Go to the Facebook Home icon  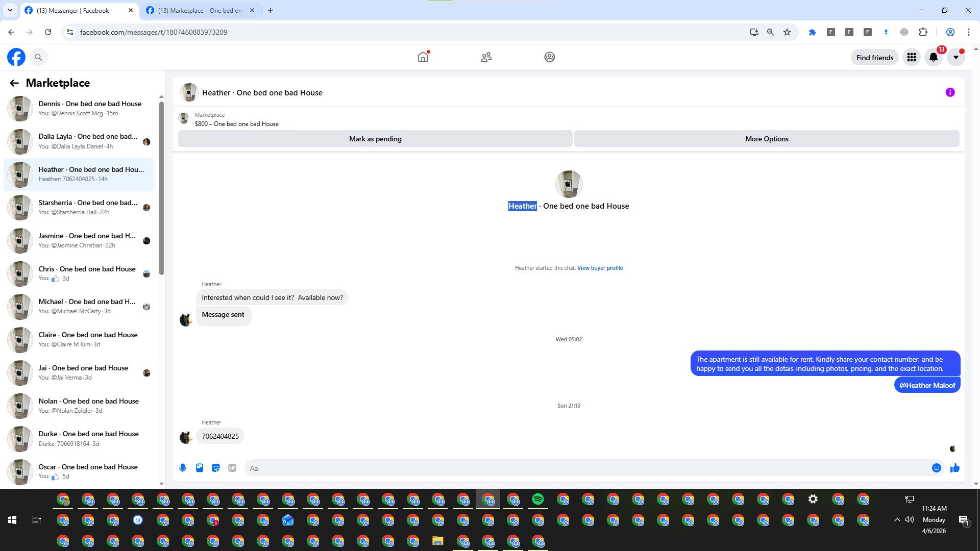(423, 57)
